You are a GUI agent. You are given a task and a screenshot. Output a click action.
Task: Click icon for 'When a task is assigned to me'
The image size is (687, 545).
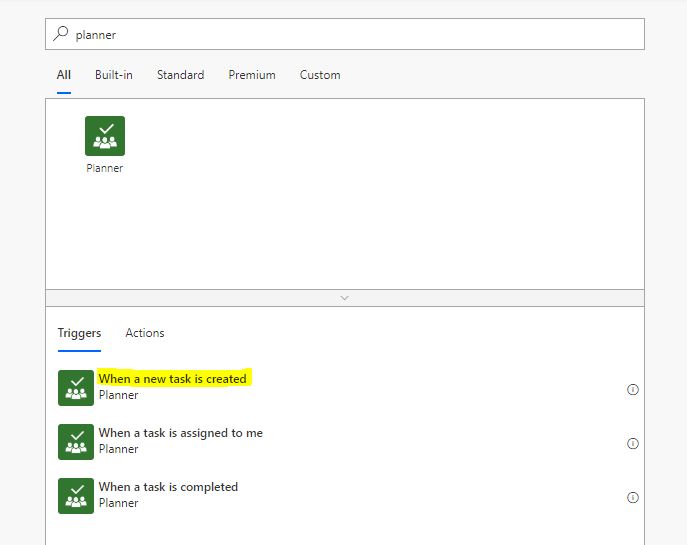click(x=76, y=442)
